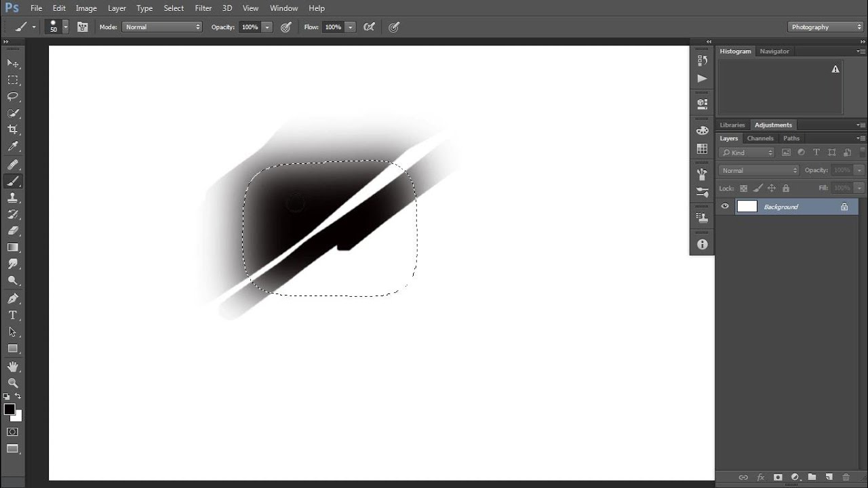Screen dimensions: 868x488
Task: Toggle lock position icon
Action: point(772,188)
